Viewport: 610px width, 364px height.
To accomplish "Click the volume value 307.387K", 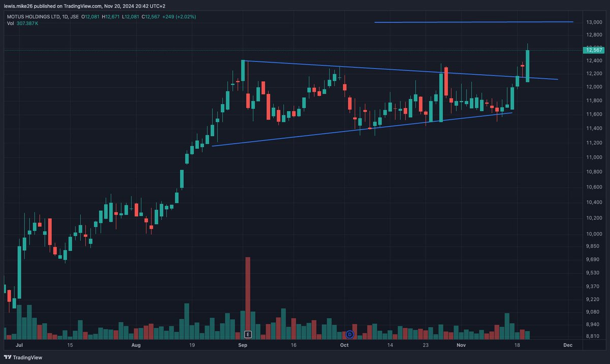I will tap(28, 24).
